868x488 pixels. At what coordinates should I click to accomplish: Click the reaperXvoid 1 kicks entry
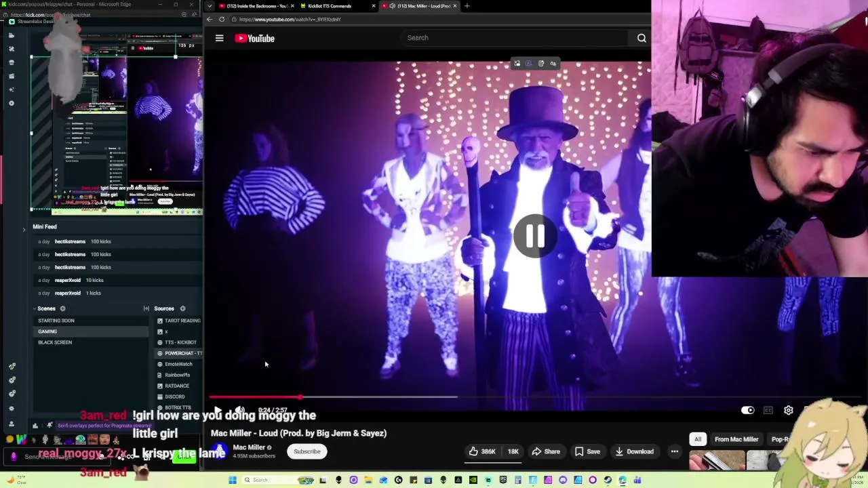coord(117,293)
